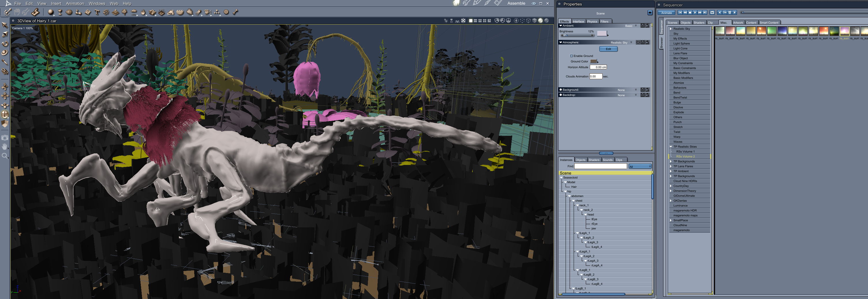Open the Animation menu

(75, 3)
